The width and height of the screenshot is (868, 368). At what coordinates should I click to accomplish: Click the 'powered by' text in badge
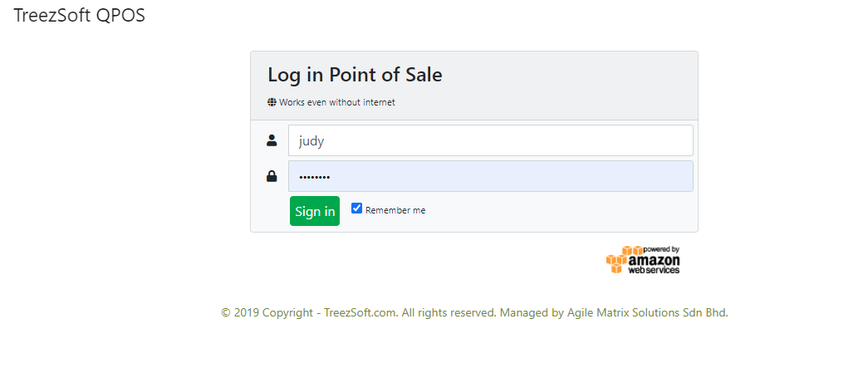tap(661, 249)
